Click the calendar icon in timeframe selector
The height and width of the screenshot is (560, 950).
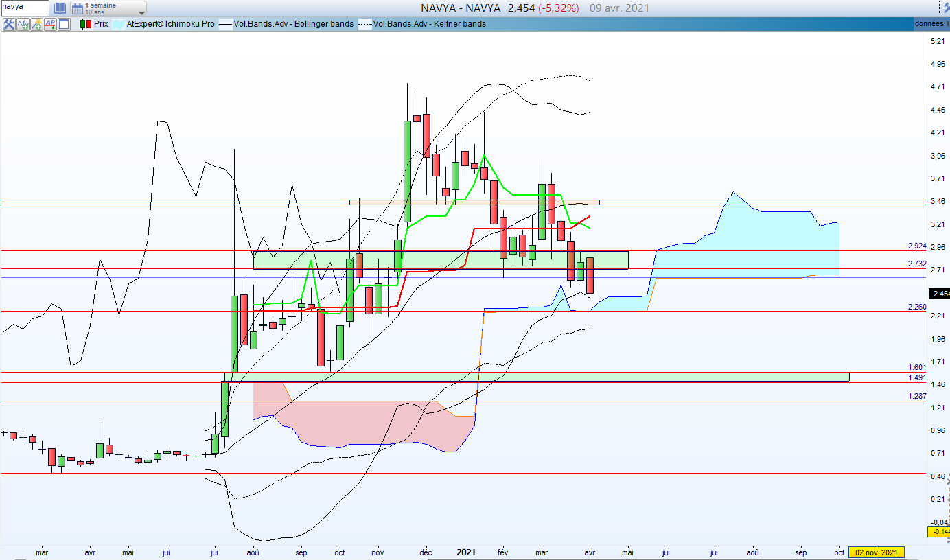point(77,8)
